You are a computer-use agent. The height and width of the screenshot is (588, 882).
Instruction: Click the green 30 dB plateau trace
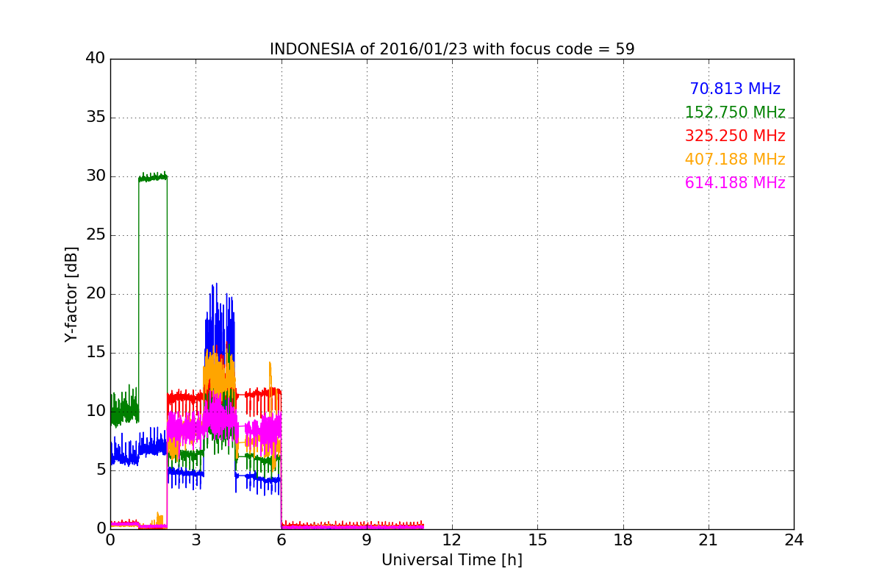click(x=153, y=177)
